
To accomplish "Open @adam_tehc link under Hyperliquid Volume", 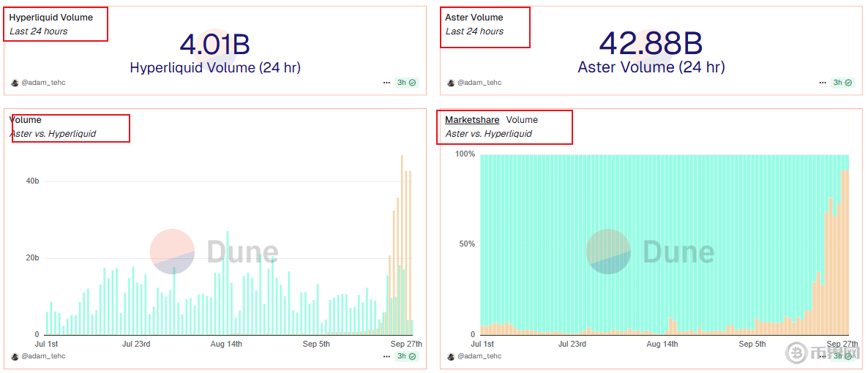I will (43, 83).
